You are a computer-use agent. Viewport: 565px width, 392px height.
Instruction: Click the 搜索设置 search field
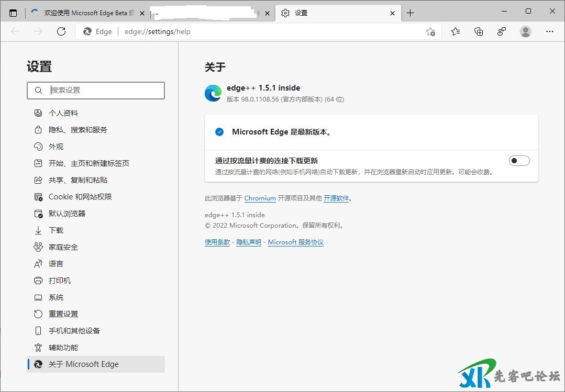click(105, 90)
